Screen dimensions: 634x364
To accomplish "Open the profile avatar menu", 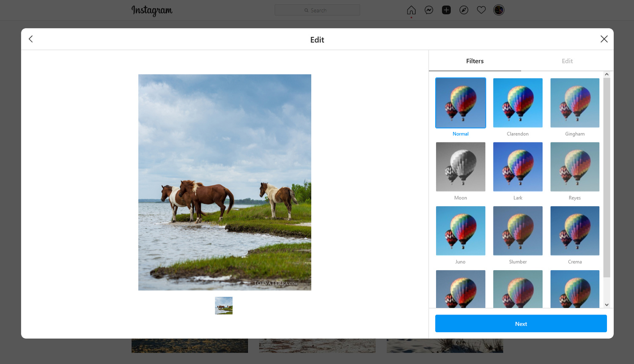I will pyautogui.click(x=499, y=10).
